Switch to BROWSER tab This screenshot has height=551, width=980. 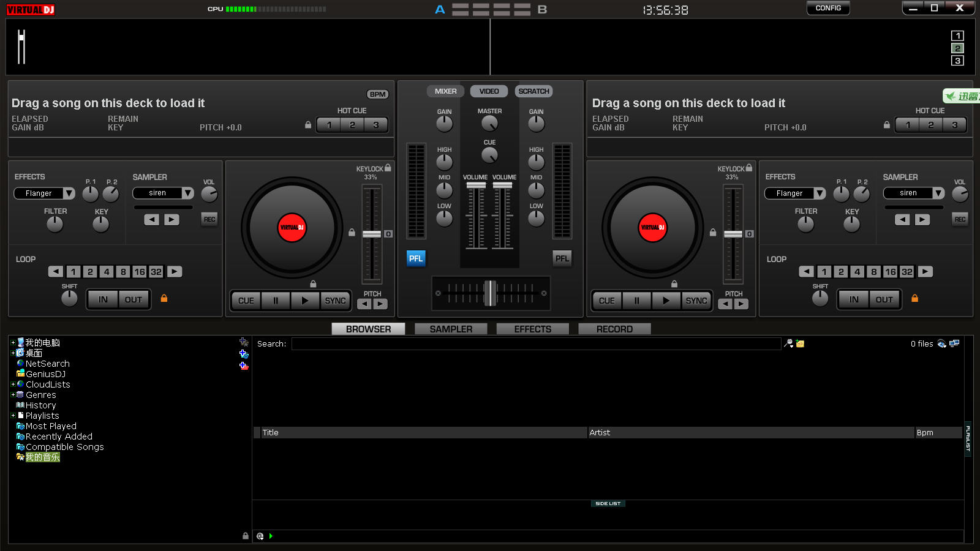(369, 329)
